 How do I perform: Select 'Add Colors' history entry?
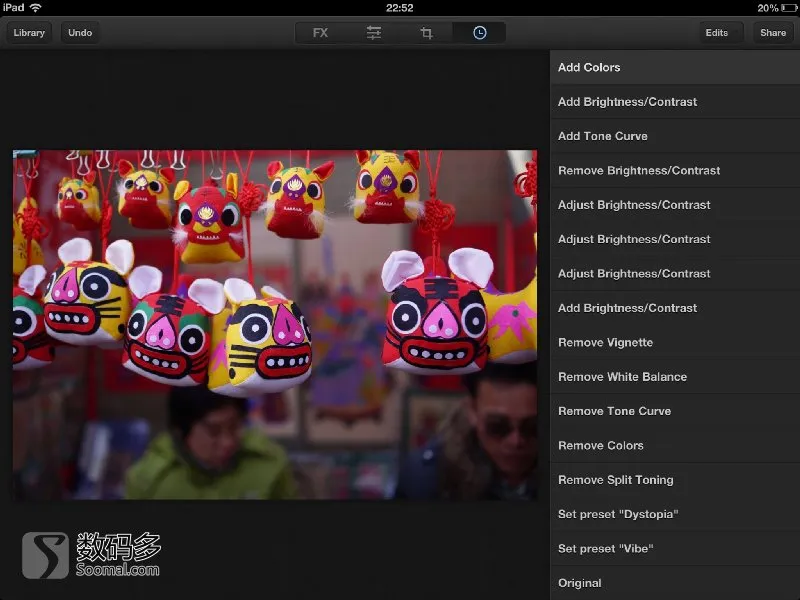coord(675,67)
